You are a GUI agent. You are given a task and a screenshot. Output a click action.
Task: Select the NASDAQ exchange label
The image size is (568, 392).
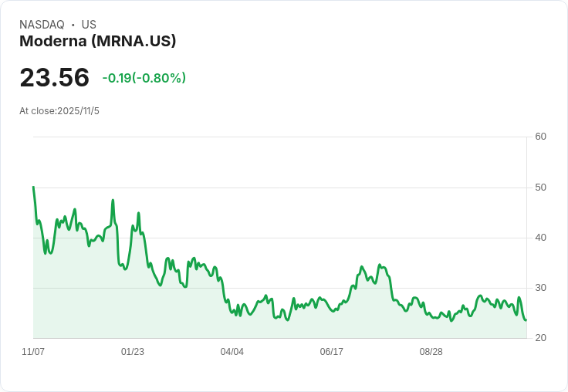[42, 25]
